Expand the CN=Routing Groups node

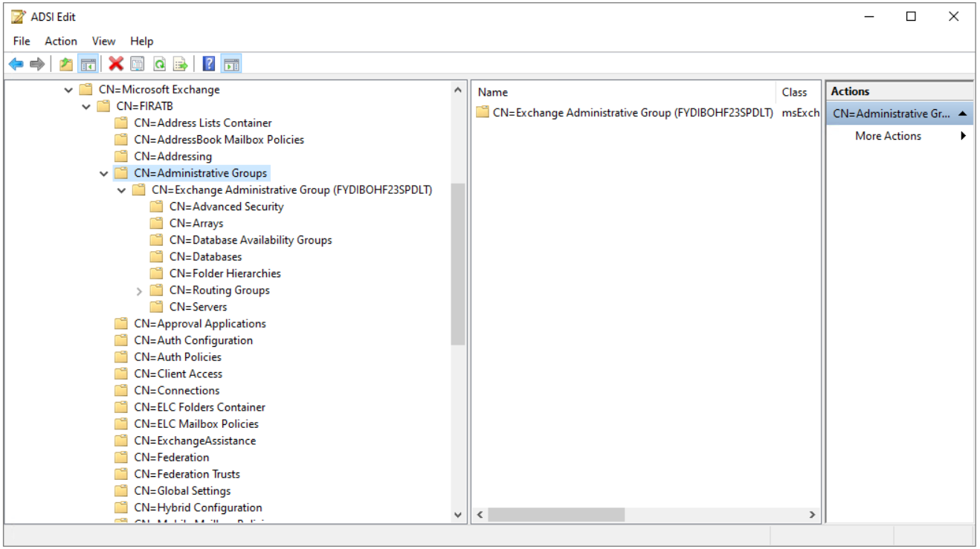(x=139, y=291)
